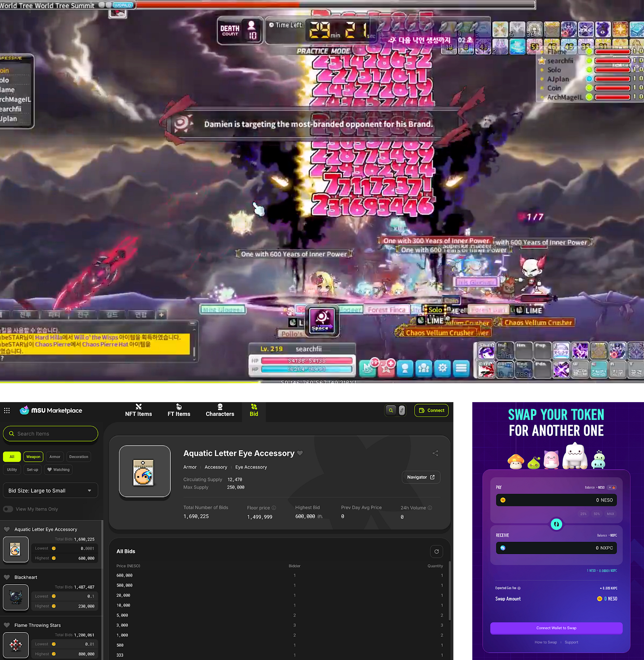This screenshot has height=660, width=644.
Task: Select the Decoration category filter
Action: (79, 457)
